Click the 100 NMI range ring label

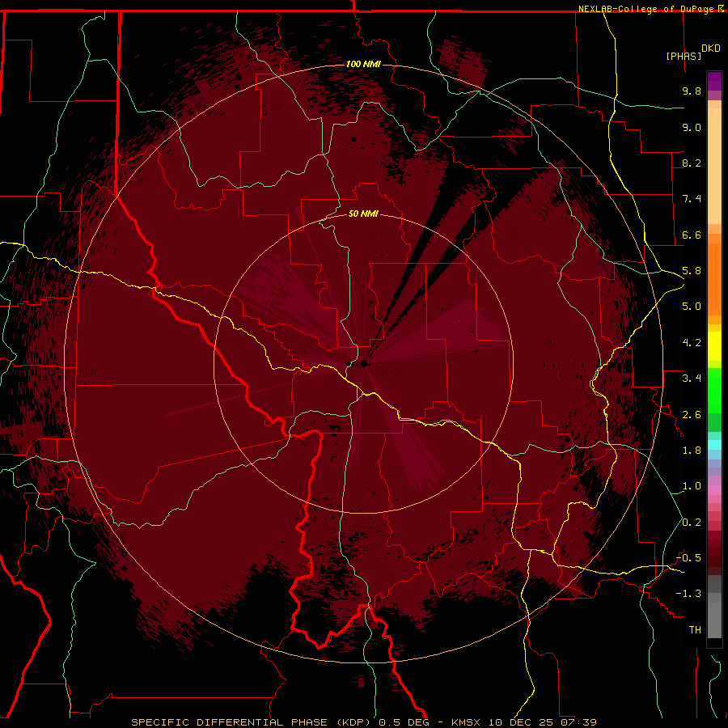coord(363,64)
